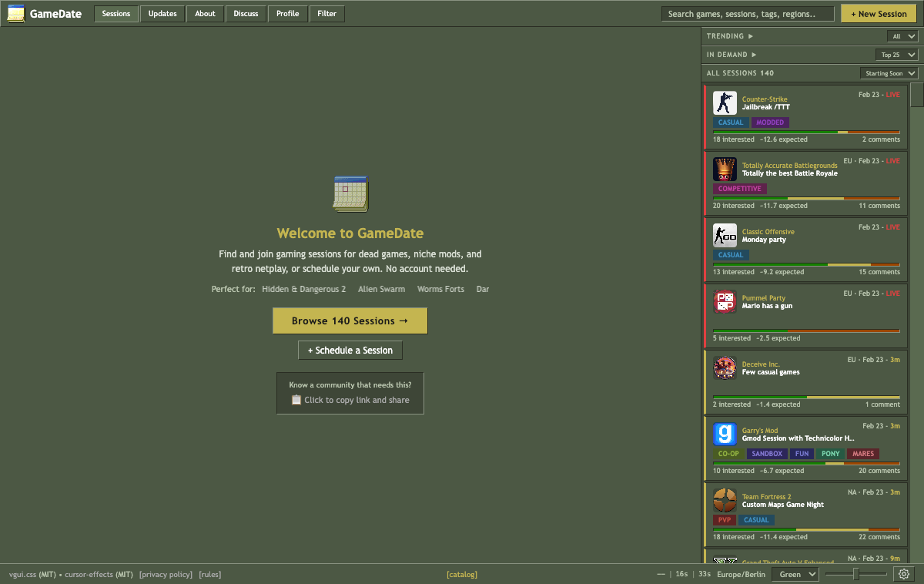Open the 'Starting Soon' sort dropdown
This screenshot has height=584, width=924.
point(889,73)
